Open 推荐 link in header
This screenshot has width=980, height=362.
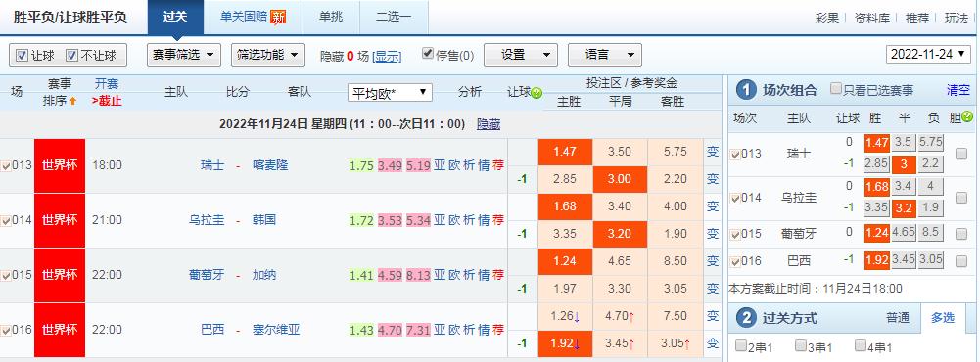coord(917,18)
